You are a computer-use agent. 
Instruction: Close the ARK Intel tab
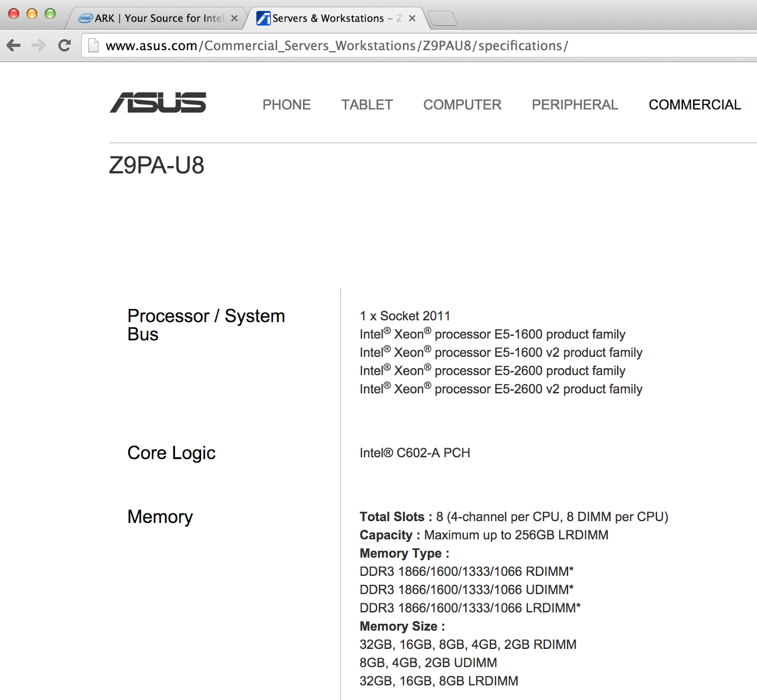tap(234, 18)
